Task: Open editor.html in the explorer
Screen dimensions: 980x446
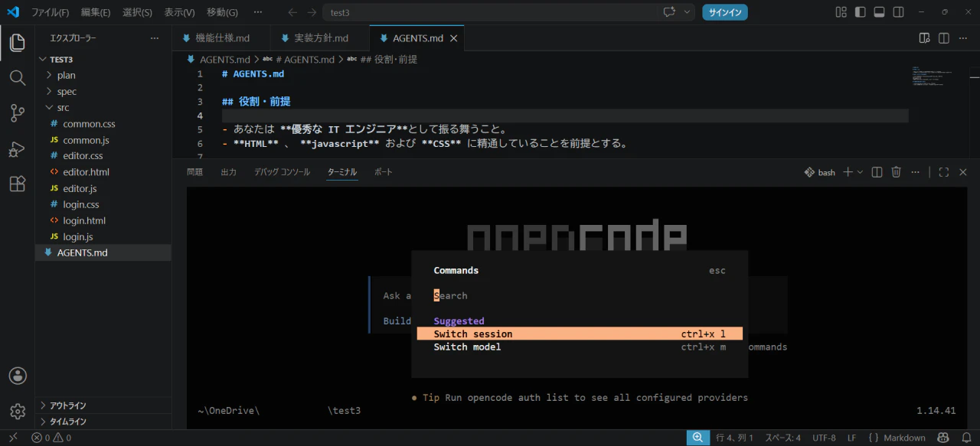Action: pos(103,172)
